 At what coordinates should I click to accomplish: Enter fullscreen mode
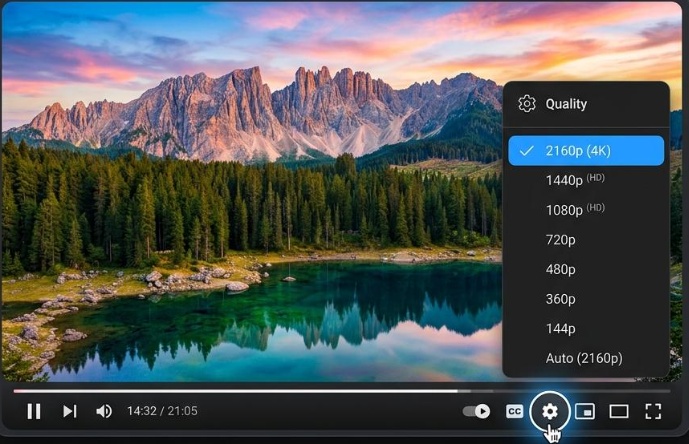click(x=653, y=411)
